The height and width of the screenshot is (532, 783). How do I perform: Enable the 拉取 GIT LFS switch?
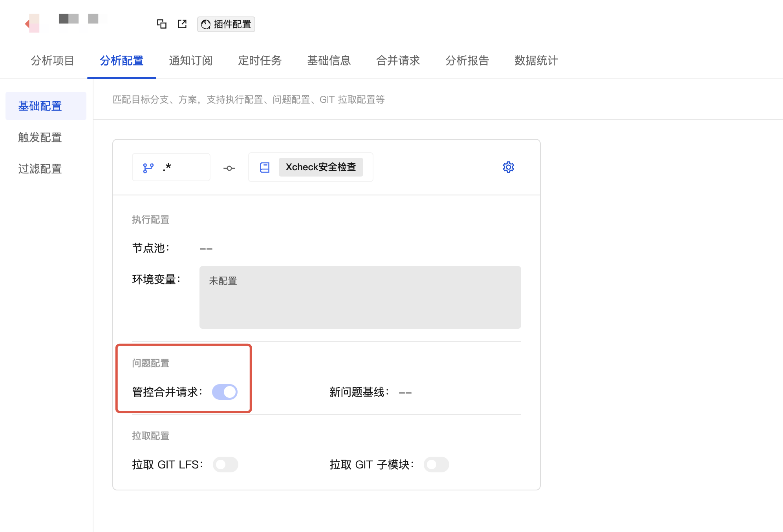(225, 465)
